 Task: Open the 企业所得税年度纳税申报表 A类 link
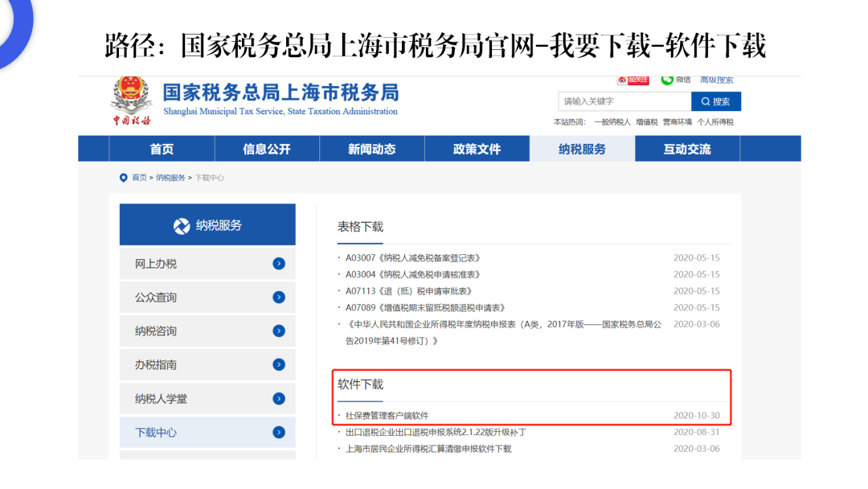point(503,332)
